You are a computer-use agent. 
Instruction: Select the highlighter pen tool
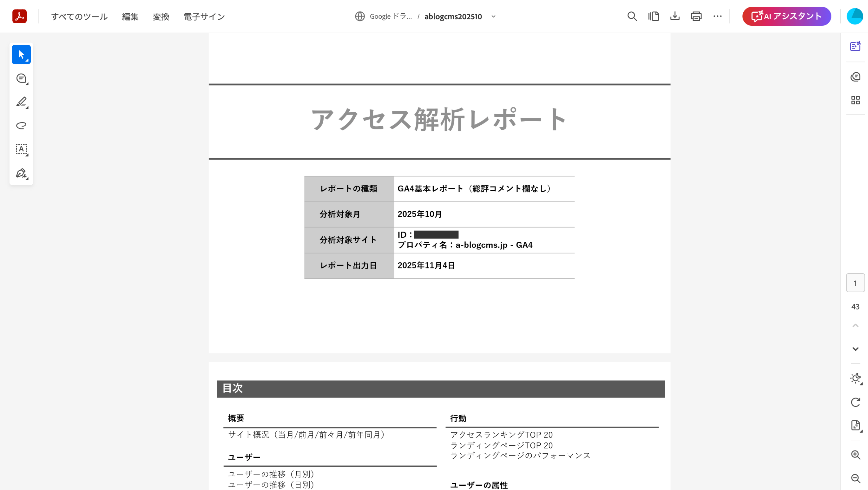point(21,102)
